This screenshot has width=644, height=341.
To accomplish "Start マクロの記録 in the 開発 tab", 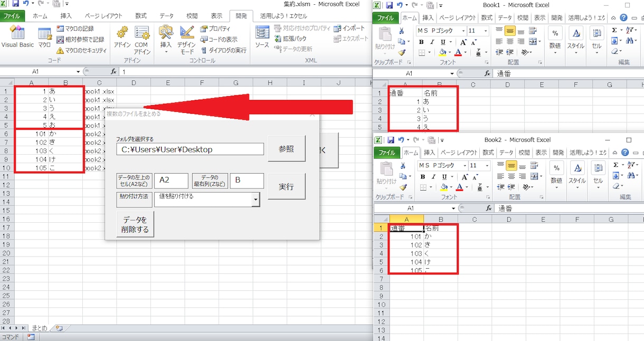I will 75,29.
